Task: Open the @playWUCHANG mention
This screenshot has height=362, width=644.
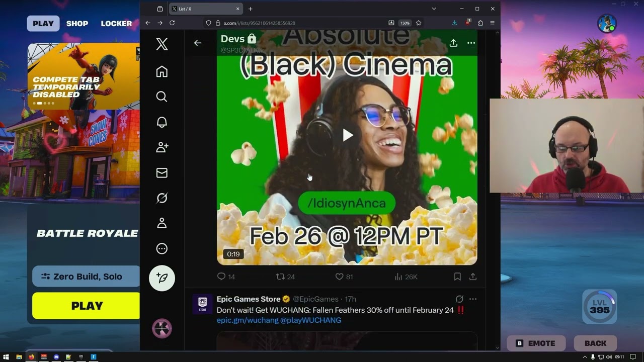Action: (310, 320)
